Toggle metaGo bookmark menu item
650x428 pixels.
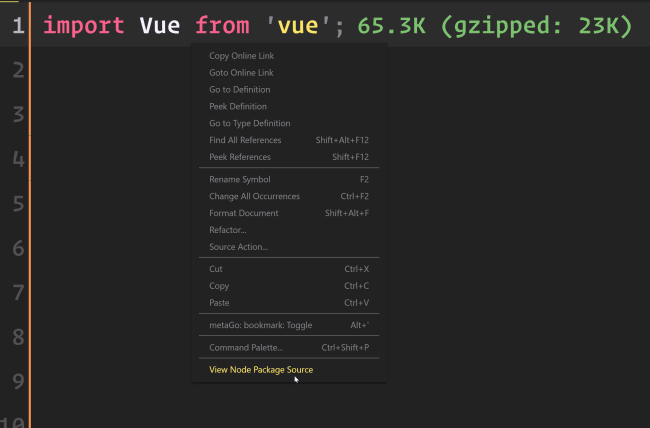click(x=260, y=325)
